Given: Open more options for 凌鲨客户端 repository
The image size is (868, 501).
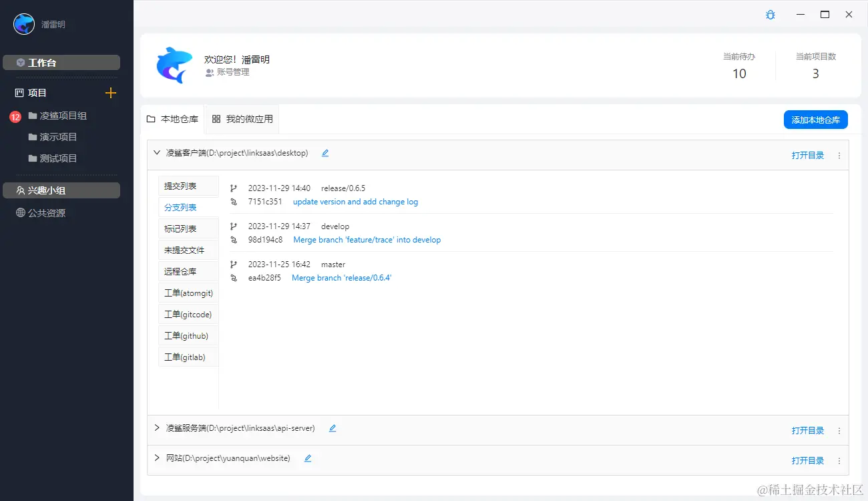Looking at the screenshot, I should click(839, 156).
